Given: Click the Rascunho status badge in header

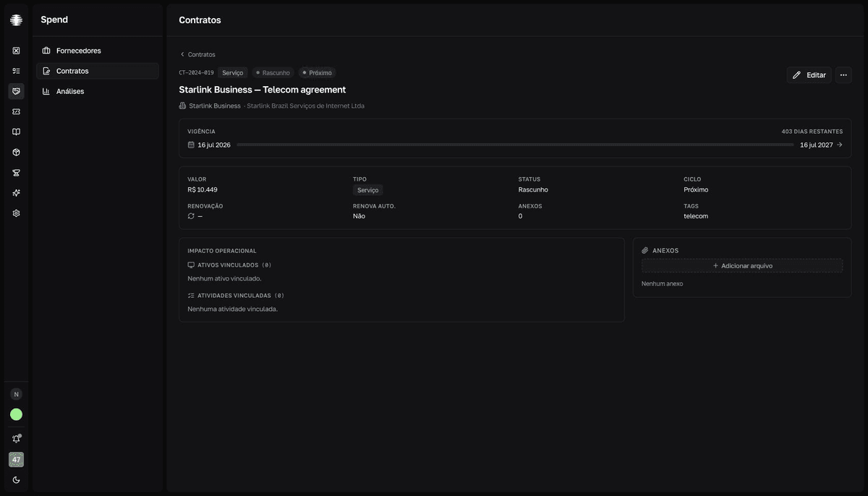Looking at the screenshot, I should pos(273,72).
